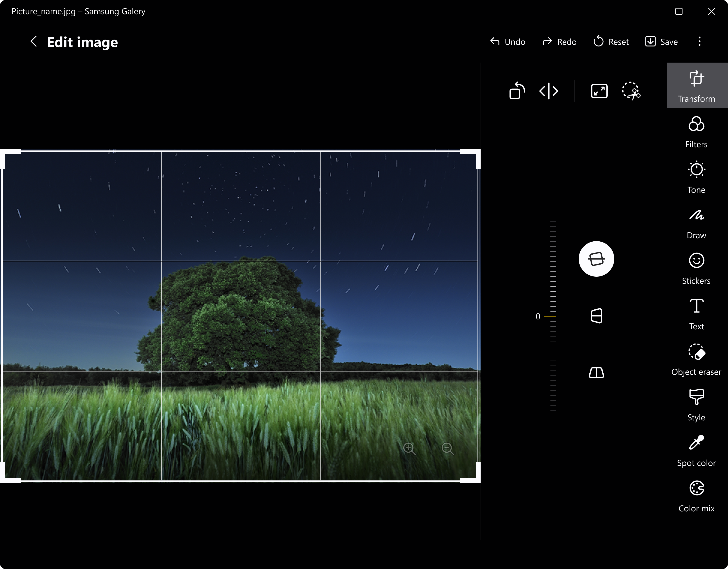Flip the image horizontally
The image size is (728, 569).
tap(549, 91)
